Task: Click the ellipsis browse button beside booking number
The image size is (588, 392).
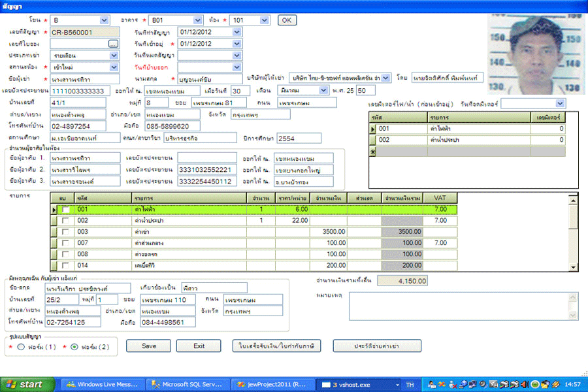Action: click(113, 44)
